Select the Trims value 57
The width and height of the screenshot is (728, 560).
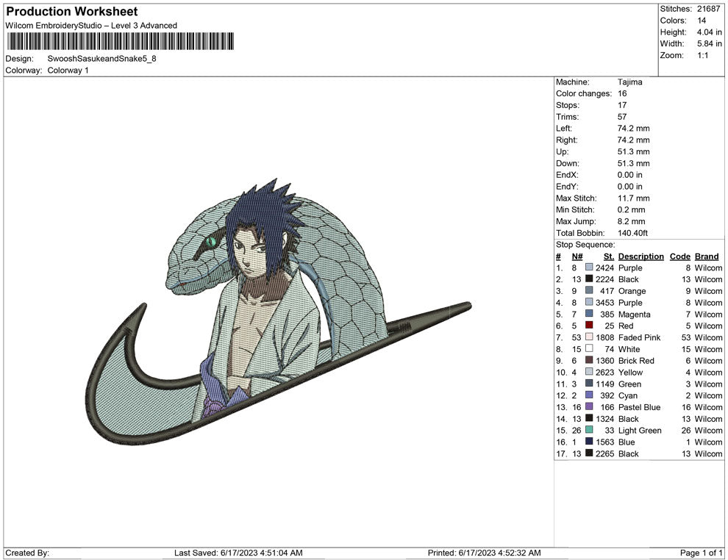(x=621, y=116)
